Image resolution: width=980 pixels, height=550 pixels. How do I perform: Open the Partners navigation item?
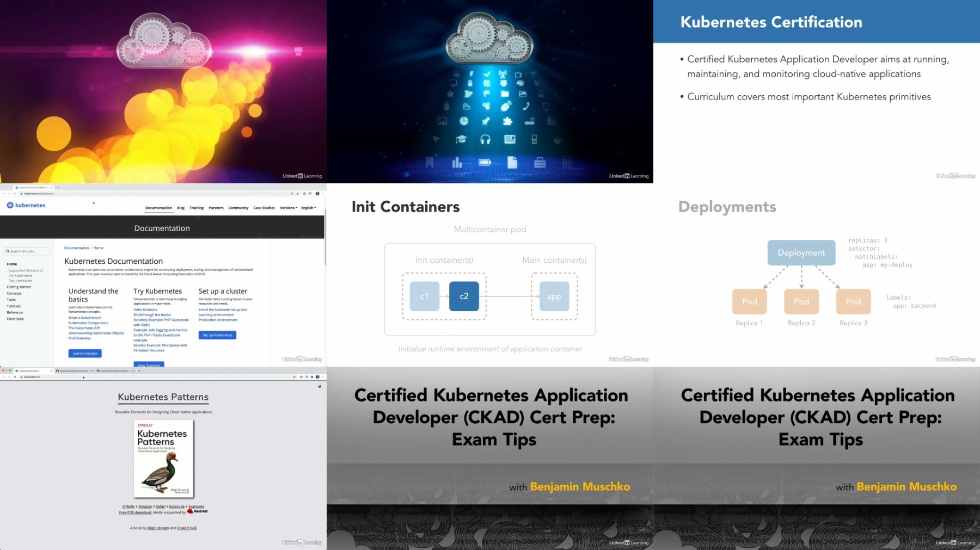pos(216,208)
